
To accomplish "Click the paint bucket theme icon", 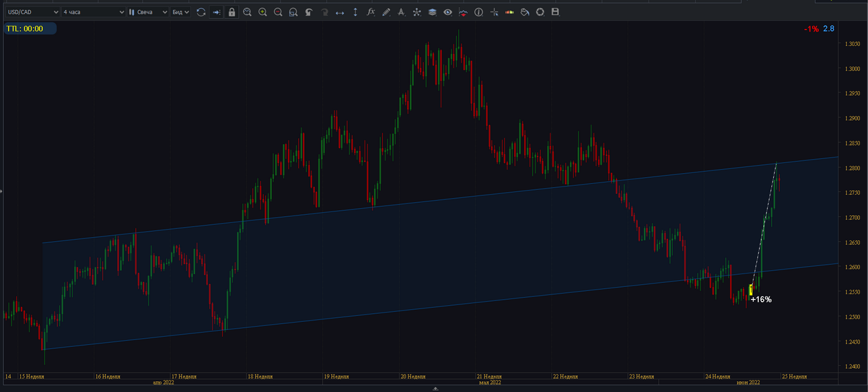I will (x=524, y=12).
